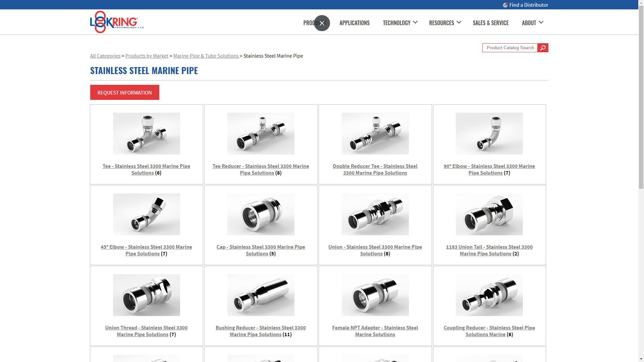This screenshot has width=644, height=362.
Task: Click the All Categories breadcrumb link
Action: tap(105, 56)
